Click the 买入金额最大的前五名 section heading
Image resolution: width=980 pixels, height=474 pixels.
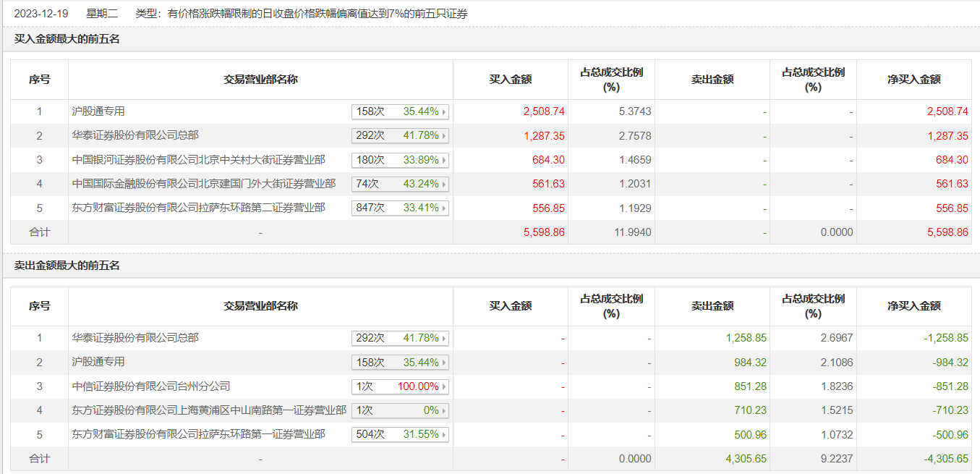tap(67, 39)
